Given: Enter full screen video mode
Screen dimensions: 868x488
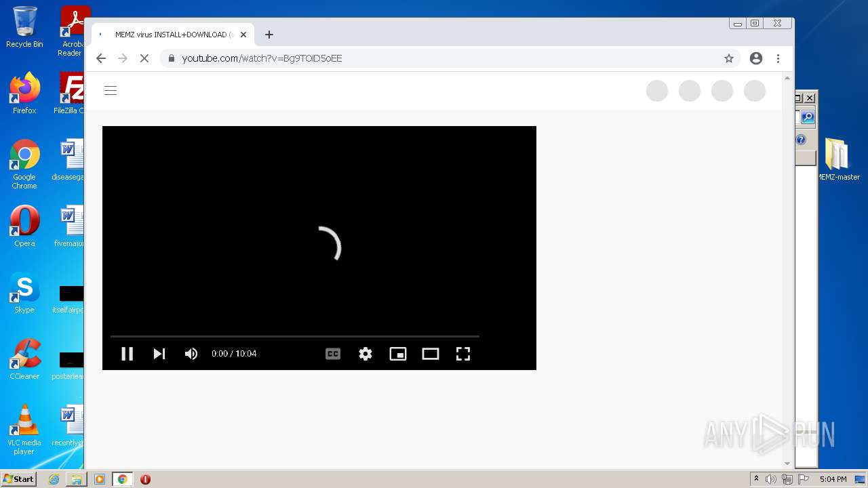Looking at the screenshot, I should tap(463, 354).
